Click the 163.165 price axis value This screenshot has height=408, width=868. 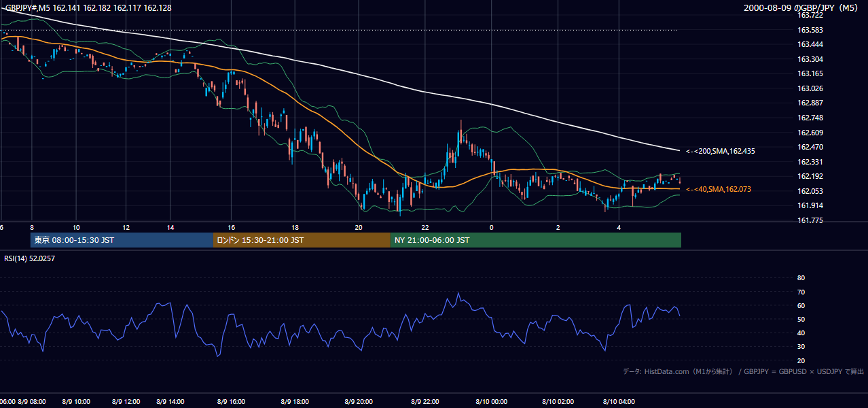(x=810, y=73)
